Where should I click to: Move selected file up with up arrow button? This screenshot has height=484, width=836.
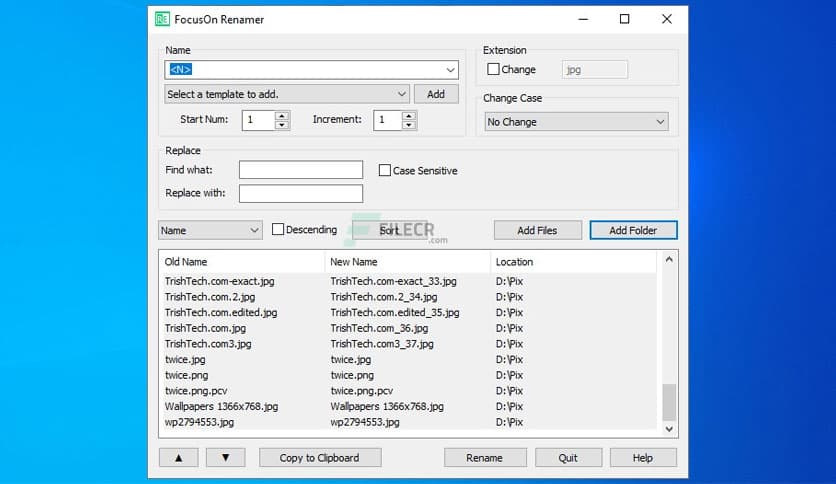(x=179, y=457)
